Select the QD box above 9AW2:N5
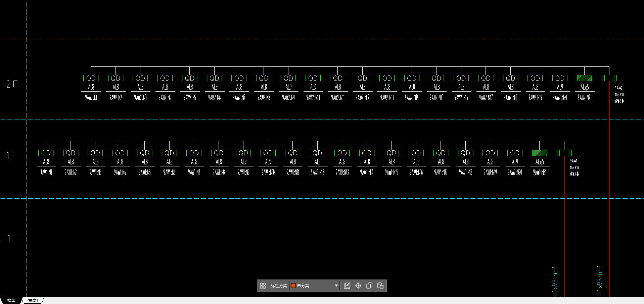Screen dimensions: 644x304 point(190,78)
